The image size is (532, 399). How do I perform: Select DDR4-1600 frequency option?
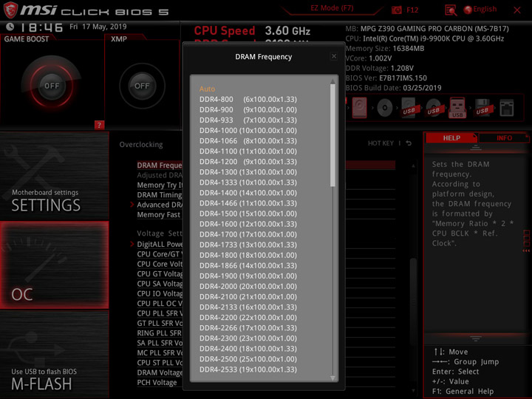(x=248, y=224)
